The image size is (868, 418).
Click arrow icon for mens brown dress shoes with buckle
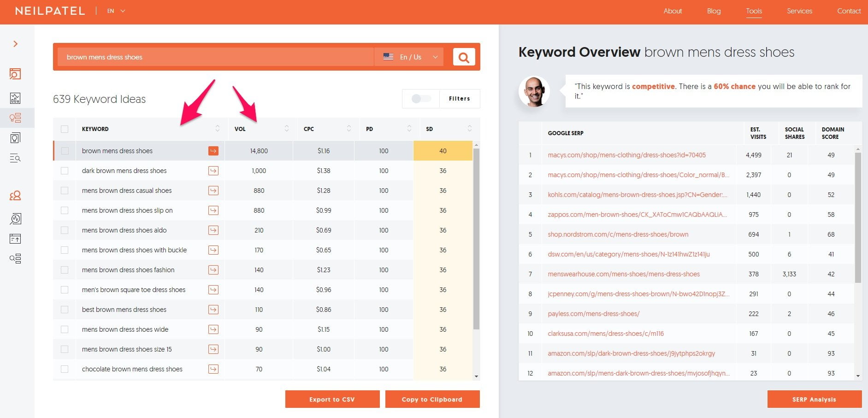coord(213,250)
